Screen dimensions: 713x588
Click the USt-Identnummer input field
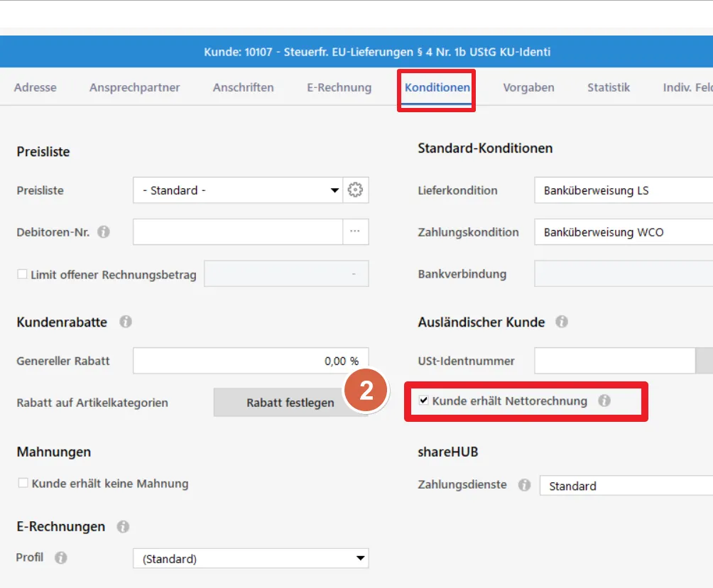tap(614, 361)
